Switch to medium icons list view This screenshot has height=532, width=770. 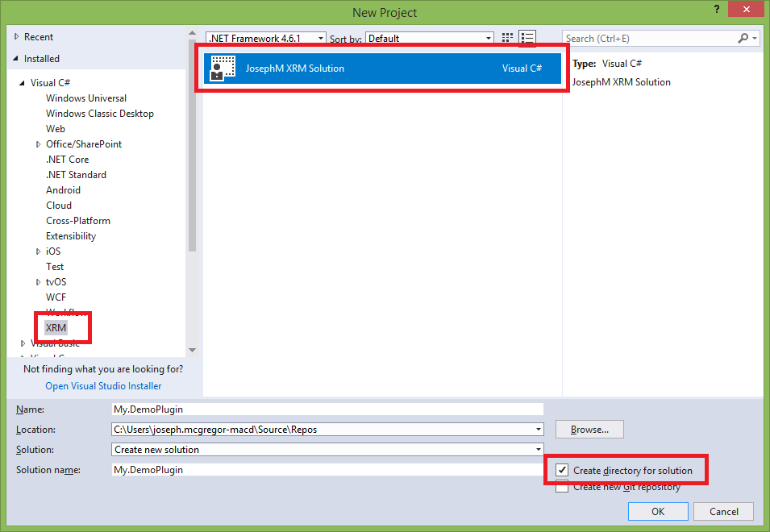click(527, 38)
